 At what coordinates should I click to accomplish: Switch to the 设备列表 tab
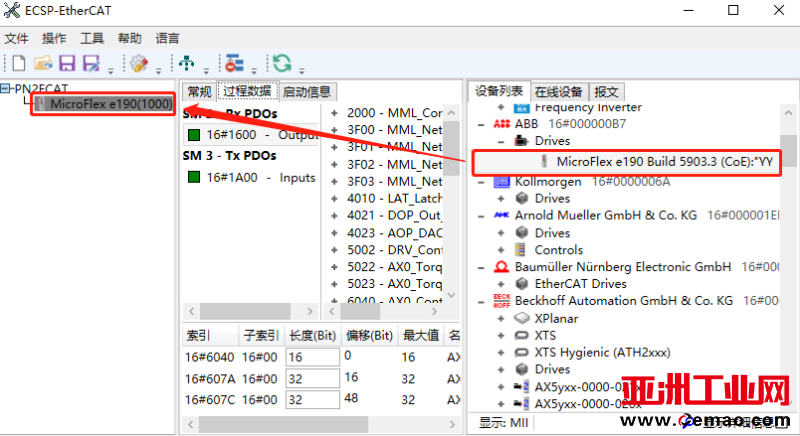499,91
